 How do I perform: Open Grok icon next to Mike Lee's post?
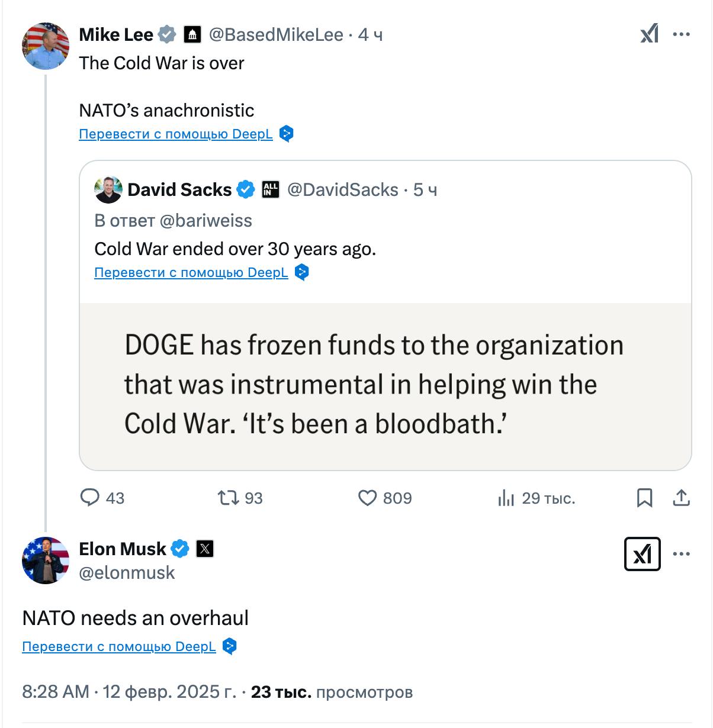(650, 34)
